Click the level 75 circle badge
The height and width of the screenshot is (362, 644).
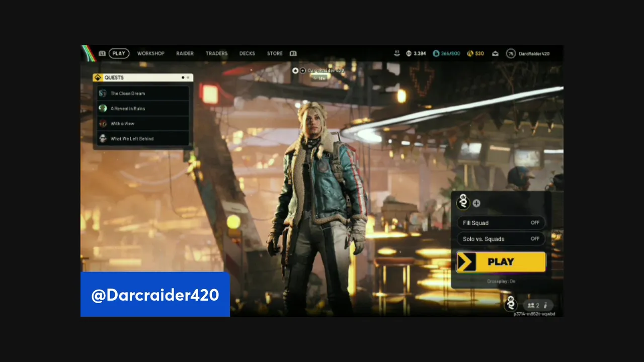511,53
